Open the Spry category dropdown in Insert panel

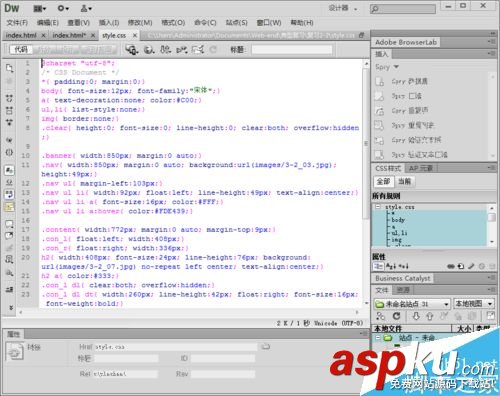[x=387, y=67]
